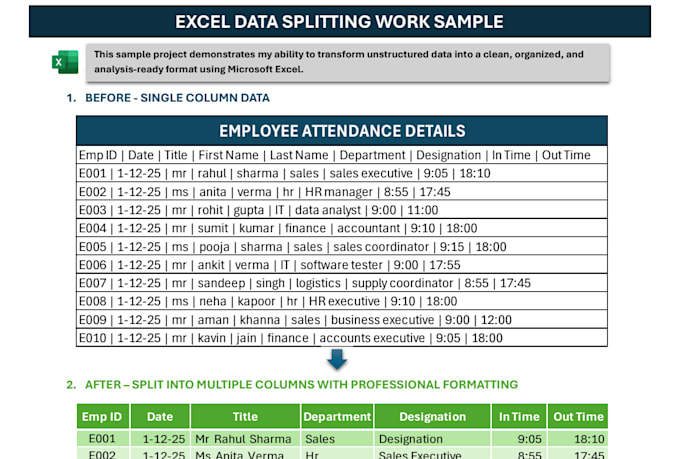This screenshot has width=680, height=459.
Task: Select the E006 ankit verma row
Action: coord(342,265)
